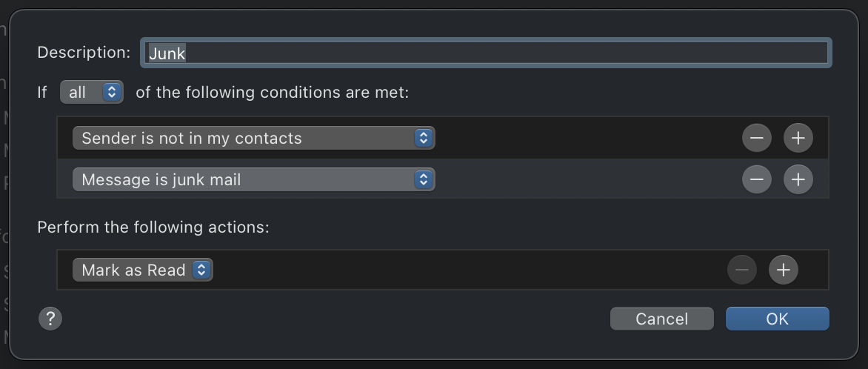Add a condition after "Message is junk mail"

798,179
